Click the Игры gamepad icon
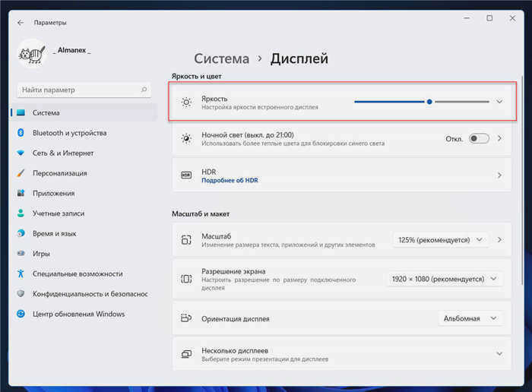 tap(21, 253)
